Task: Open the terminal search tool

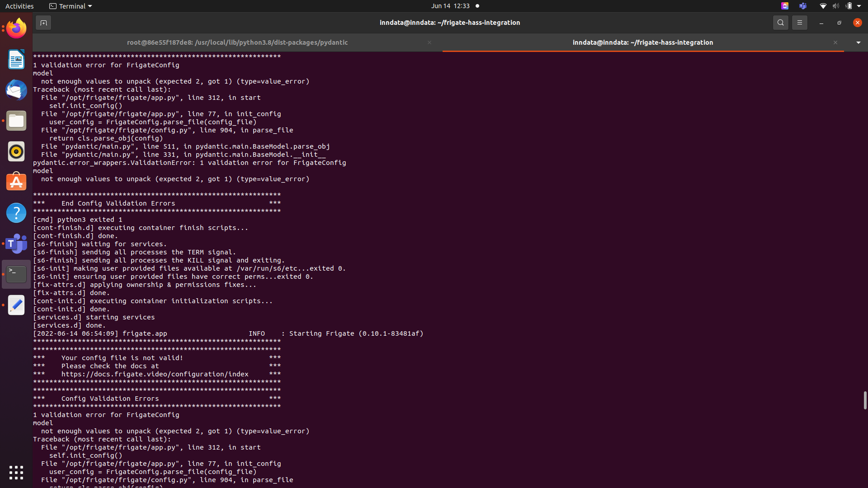Action: 780,22
